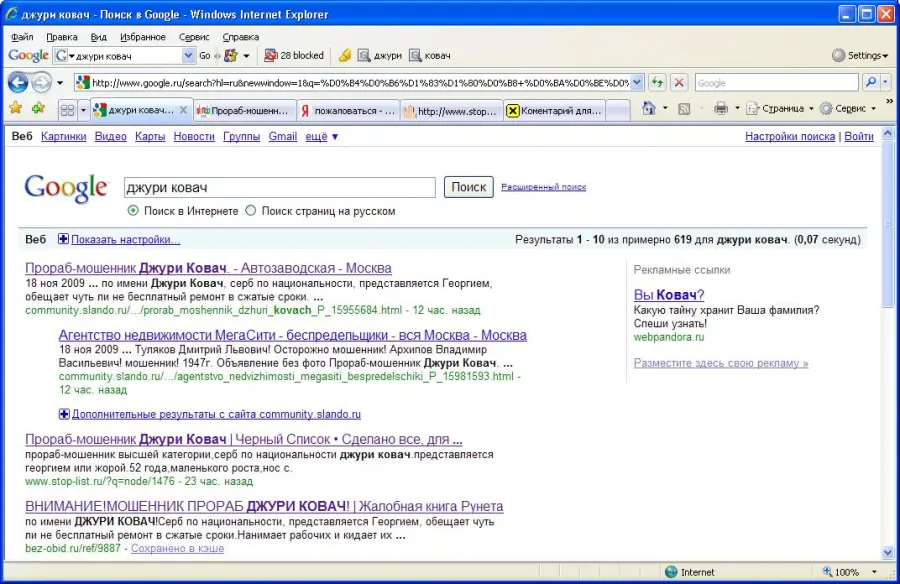Print the page using printer icon

(721, 109)
